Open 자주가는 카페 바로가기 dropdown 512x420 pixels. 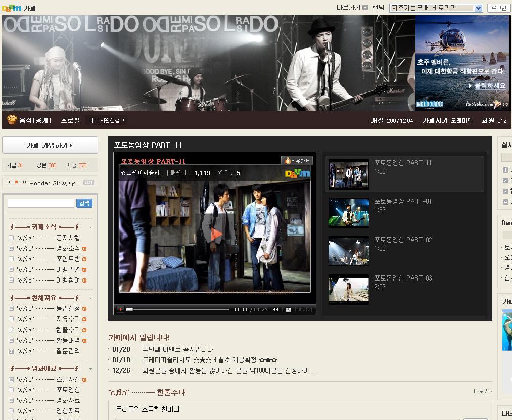tap(436, 8)
